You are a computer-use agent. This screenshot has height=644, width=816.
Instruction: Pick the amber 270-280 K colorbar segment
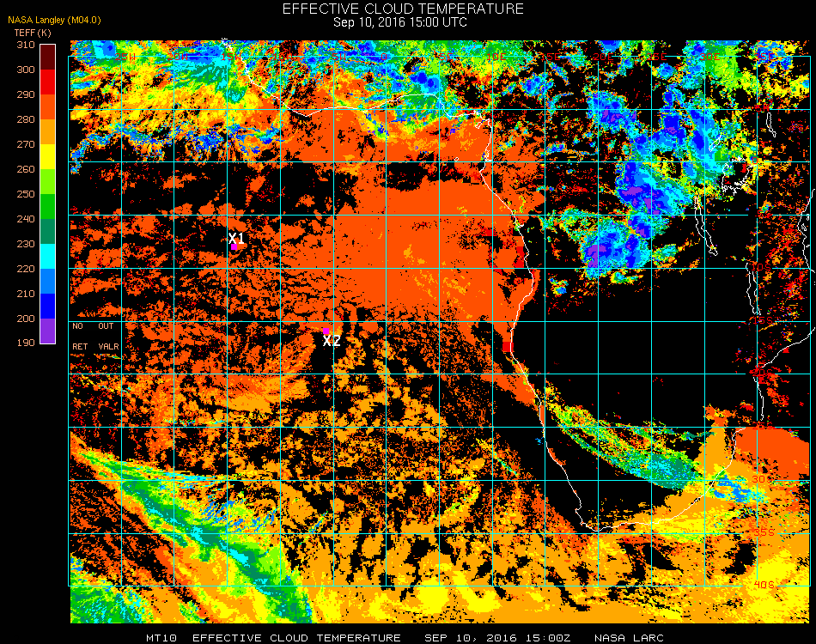(x=47, y=131)
